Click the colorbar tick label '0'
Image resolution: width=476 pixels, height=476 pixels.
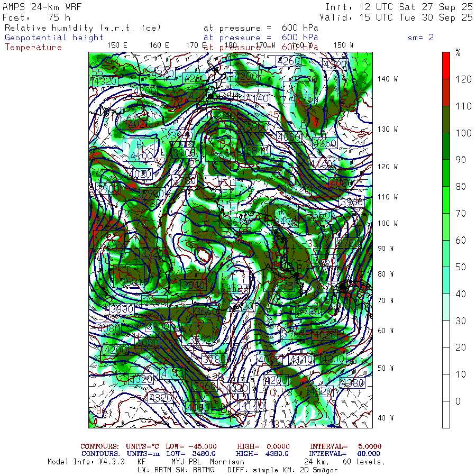point(458,401)
